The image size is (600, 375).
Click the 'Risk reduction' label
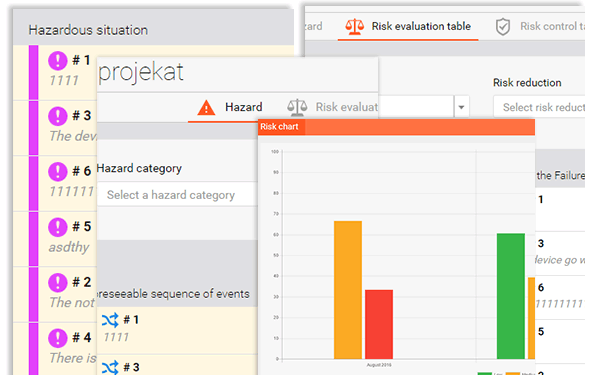[x=527, y=83]
